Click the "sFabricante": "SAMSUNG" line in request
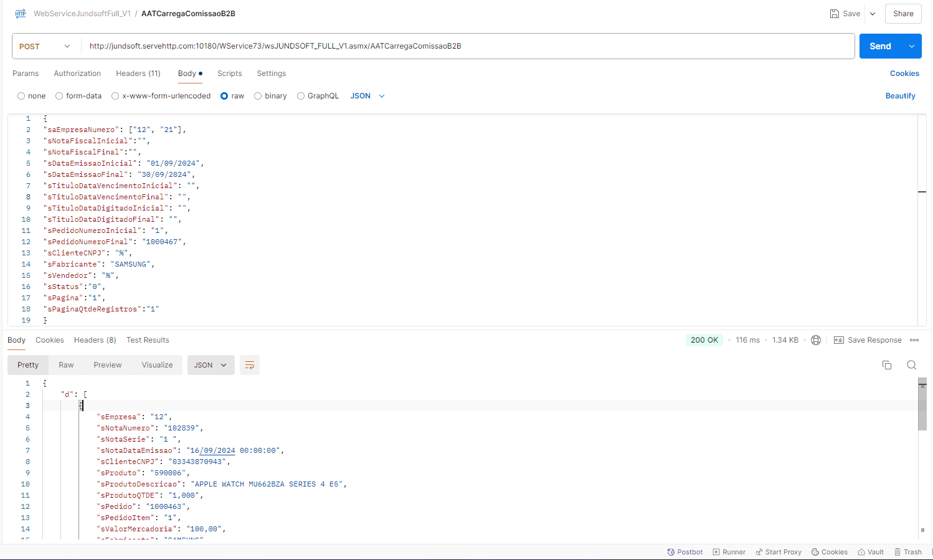 pos(99,264)
